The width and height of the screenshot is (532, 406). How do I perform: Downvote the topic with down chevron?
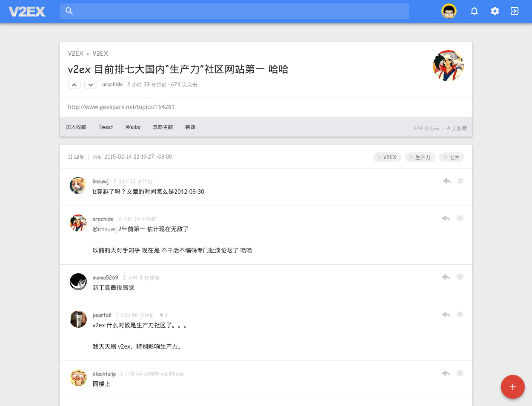click(91, 85)
